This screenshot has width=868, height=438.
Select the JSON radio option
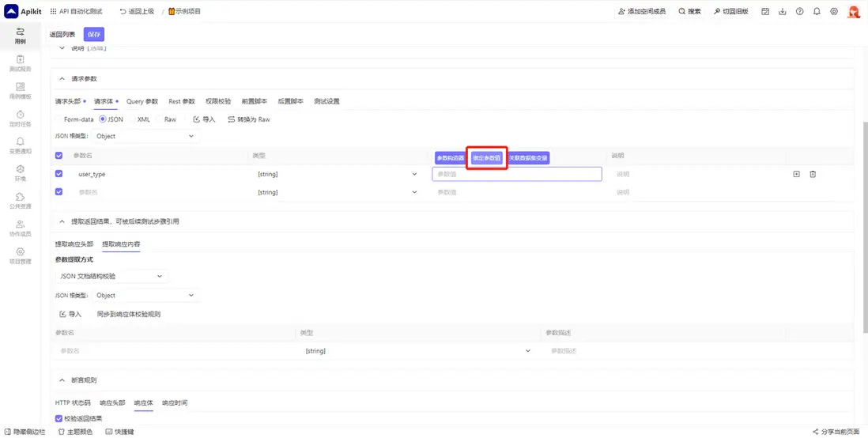[111, 119]
